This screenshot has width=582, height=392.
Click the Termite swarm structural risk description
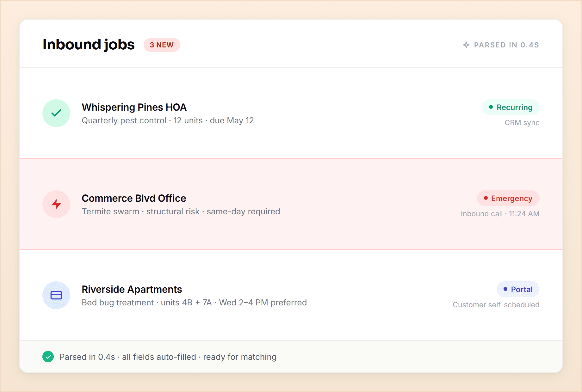[181, 211]
